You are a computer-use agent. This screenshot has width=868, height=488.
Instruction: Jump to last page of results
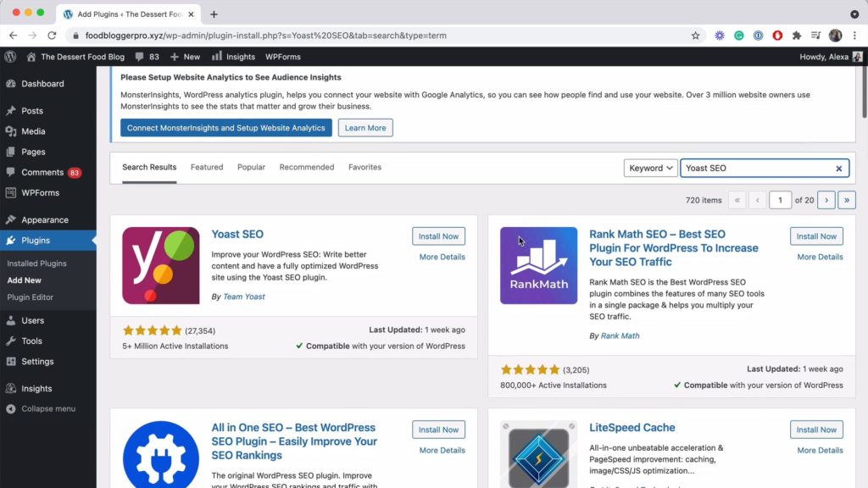point(847,200)
